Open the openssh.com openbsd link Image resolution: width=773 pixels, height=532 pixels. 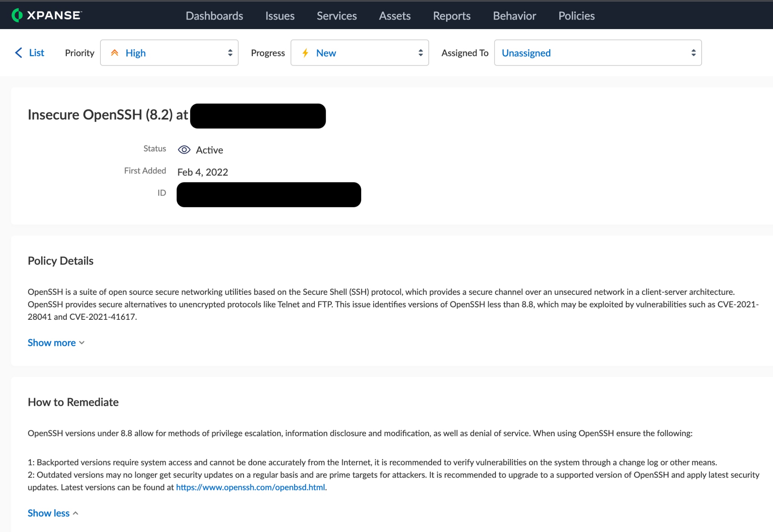tap(251, 487)
